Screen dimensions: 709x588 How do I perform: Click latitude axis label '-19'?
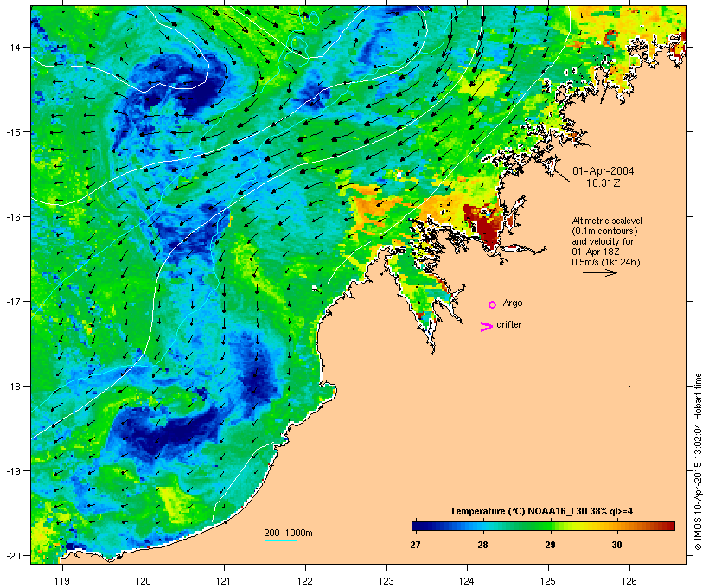tap(13, 471)
